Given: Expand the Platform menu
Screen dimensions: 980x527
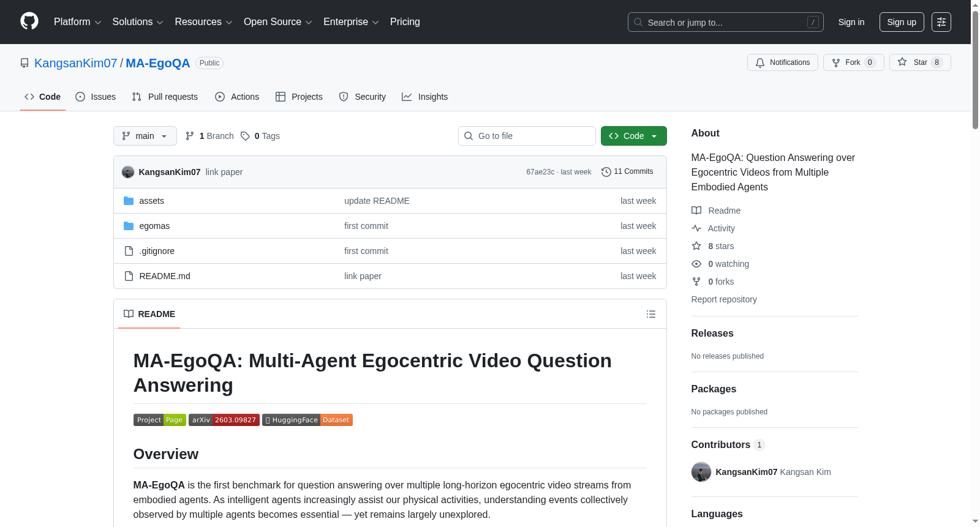Looking at the screenshot, I should [x=78, y=22].
